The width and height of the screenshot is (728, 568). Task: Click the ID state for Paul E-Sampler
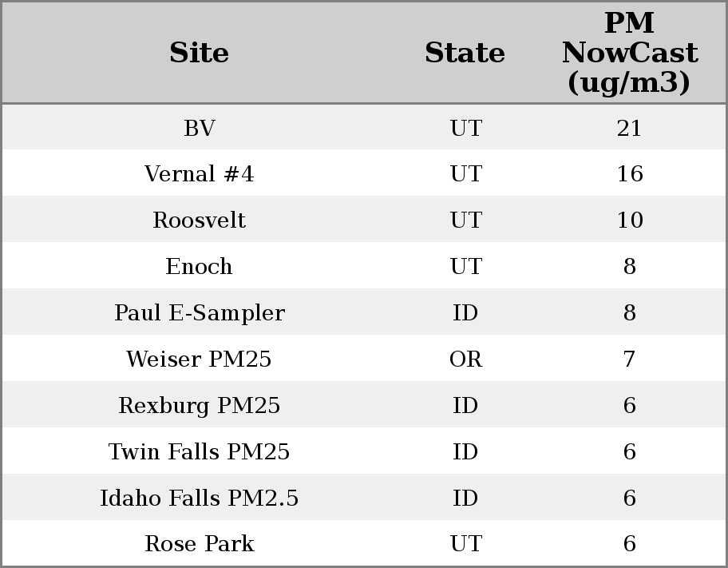pos(465,313)
